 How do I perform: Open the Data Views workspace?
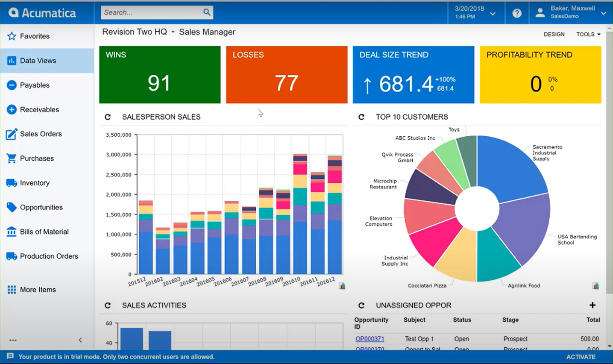click(x=38, y=61)
